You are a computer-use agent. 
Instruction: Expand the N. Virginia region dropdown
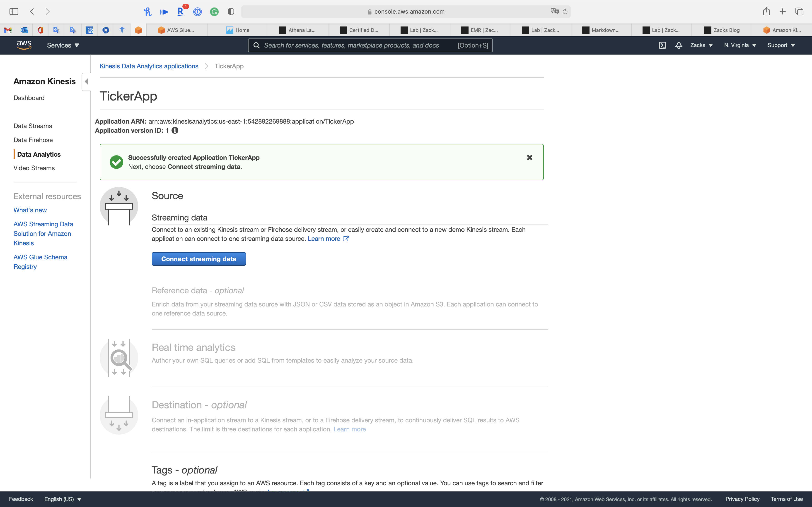pyautogui.click(x=740, y=45)
